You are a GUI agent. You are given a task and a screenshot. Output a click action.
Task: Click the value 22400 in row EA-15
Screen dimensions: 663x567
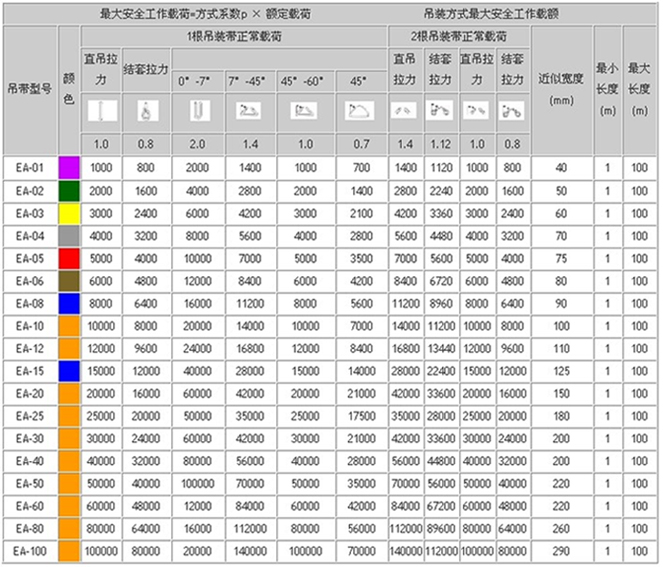click(441, 371)
